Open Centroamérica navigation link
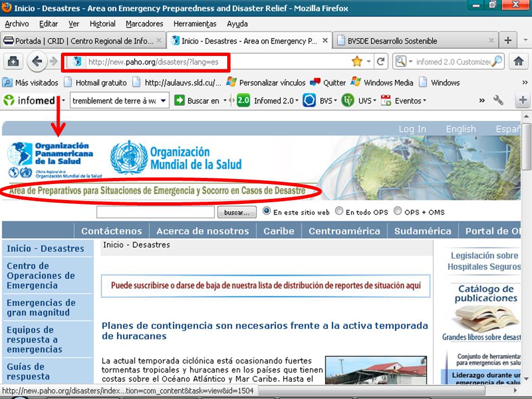The image size is (532, 399). point(344,231)
